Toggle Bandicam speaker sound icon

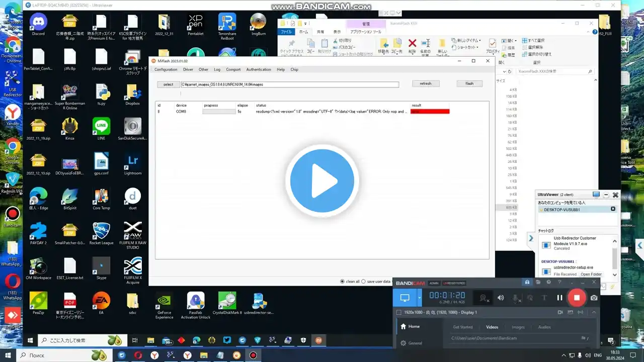tap(501, 298)
